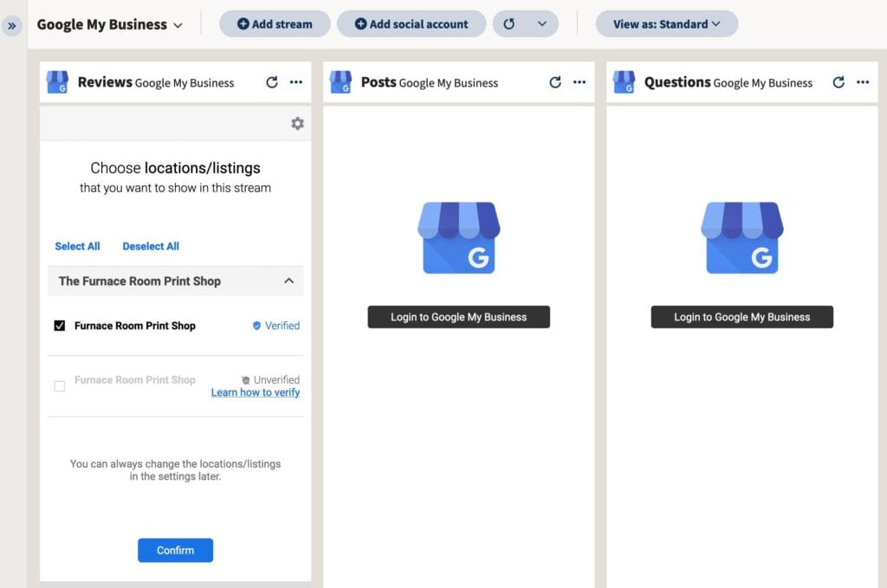
Task: Open the Reviews stream more options menu
Action: coord(296,82)
